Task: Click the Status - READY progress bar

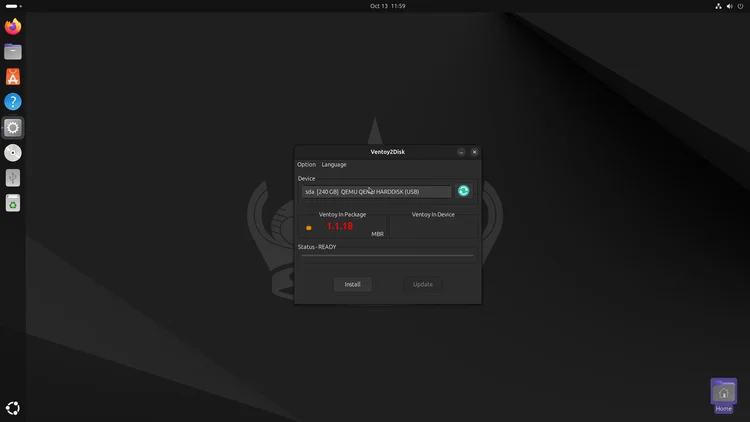Action: pyautogui.click(x=387, y=255)
